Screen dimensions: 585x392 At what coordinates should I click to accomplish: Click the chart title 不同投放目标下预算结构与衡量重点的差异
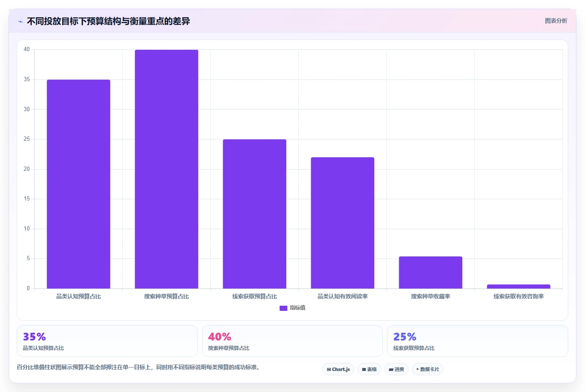(109, 21)
